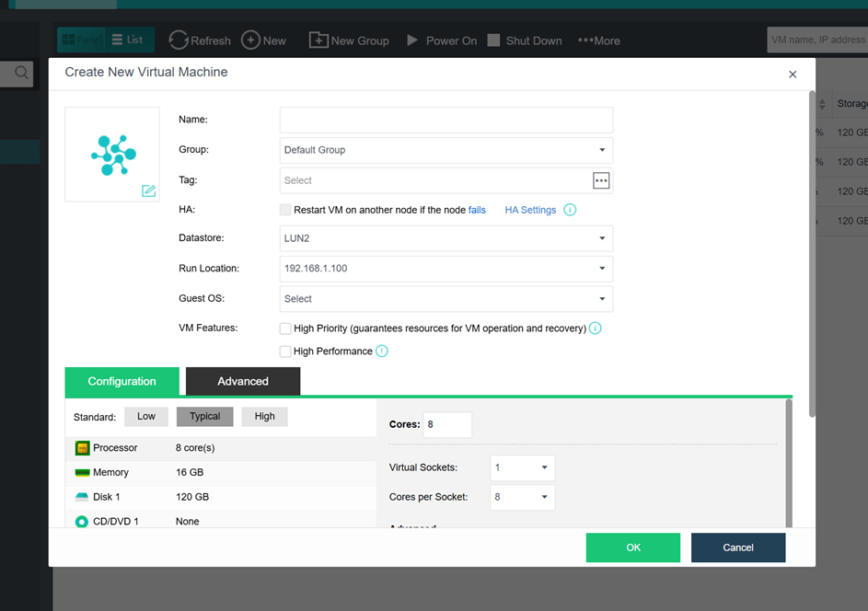Click into the Name text field
This screenshot has height=611, width=868.
pyautogui.click(x=446, y=120)
